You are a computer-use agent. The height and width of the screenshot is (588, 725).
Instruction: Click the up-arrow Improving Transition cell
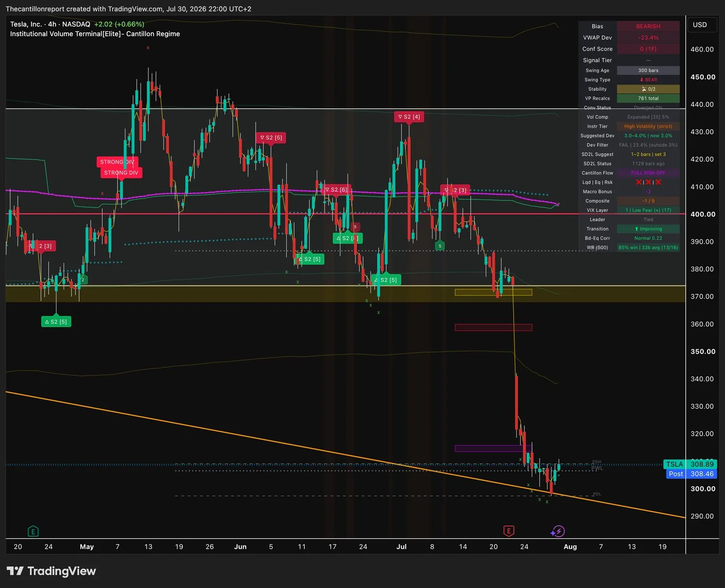click(648, 229)
